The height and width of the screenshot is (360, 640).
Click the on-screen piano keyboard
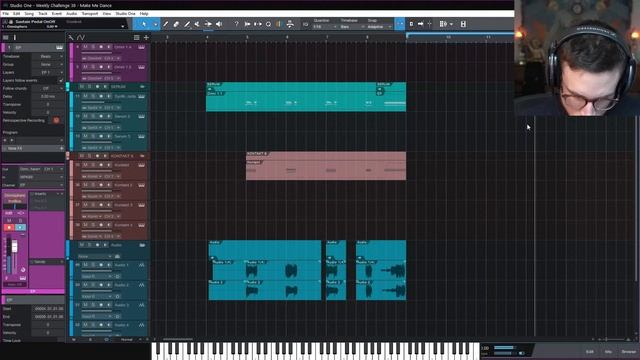click(316, 351)
